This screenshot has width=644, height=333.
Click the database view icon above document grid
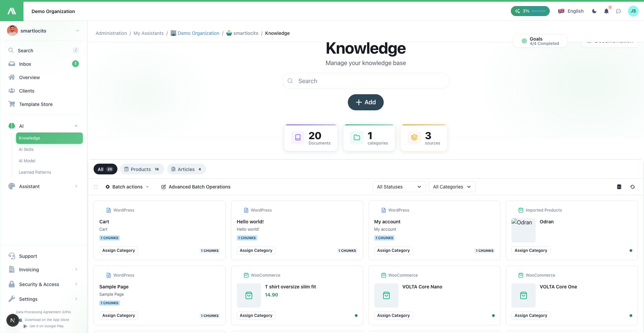pyautogui.click(x=620, y=187)
